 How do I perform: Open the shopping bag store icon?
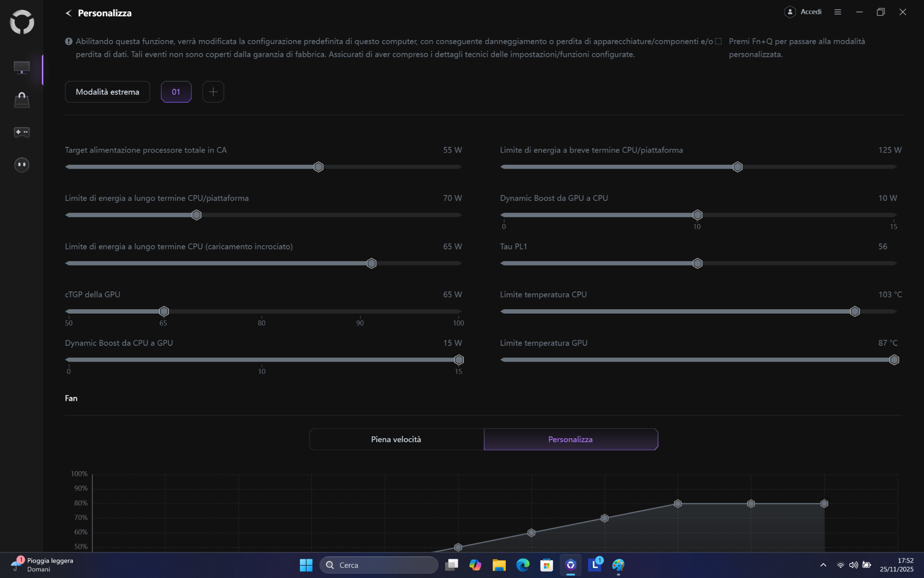pyautogui.click(x=22, y=100)
